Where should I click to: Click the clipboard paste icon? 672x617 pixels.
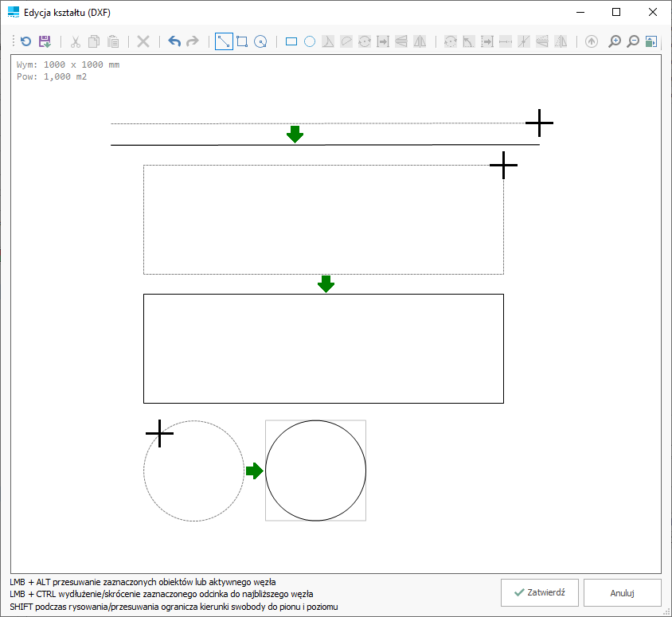click(x=113, y=41)
